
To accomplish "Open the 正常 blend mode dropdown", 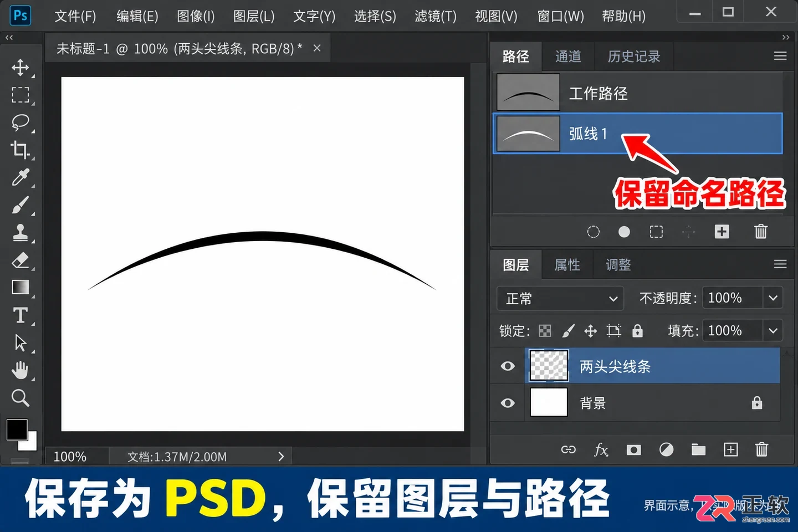I will [x=560, y=298].
